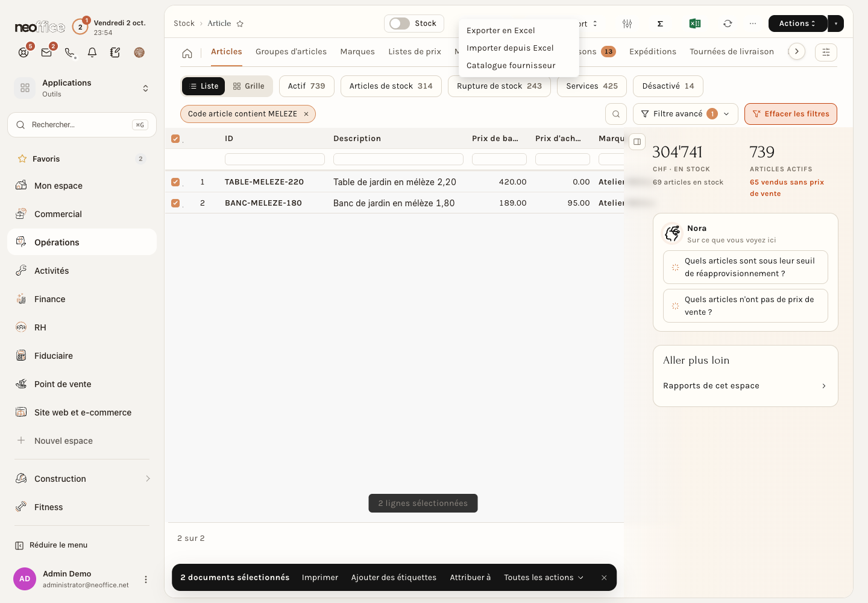Open the Actions split-button arrow
The height and width of the screenshot is (603, 868).
[x=835, y=24]
